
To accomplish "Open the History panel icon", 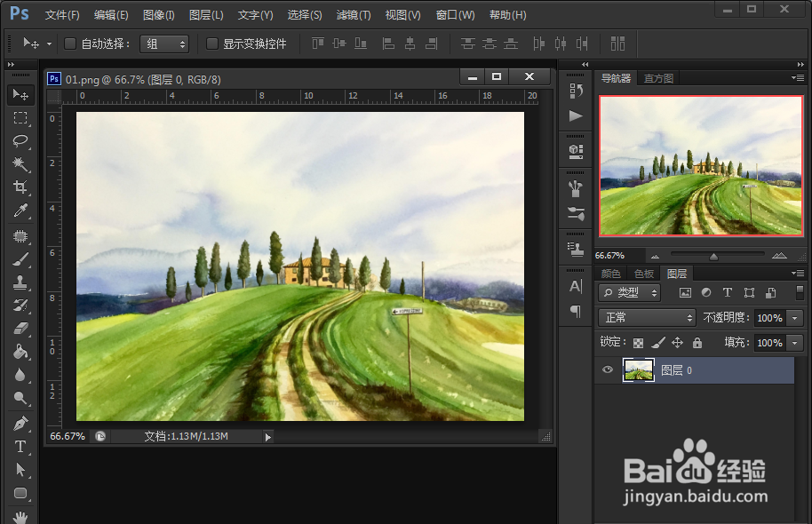I will tap(576, 91).
